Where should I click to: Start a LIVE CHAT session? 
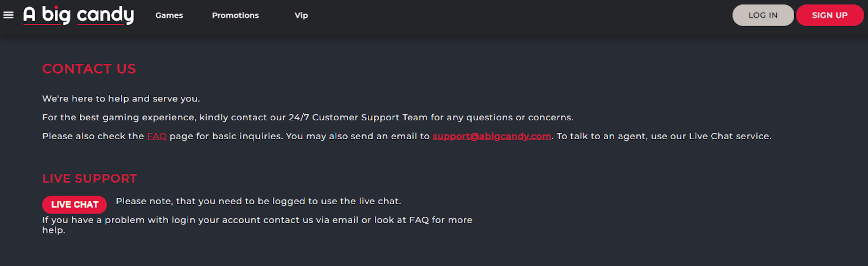point(75,204)
